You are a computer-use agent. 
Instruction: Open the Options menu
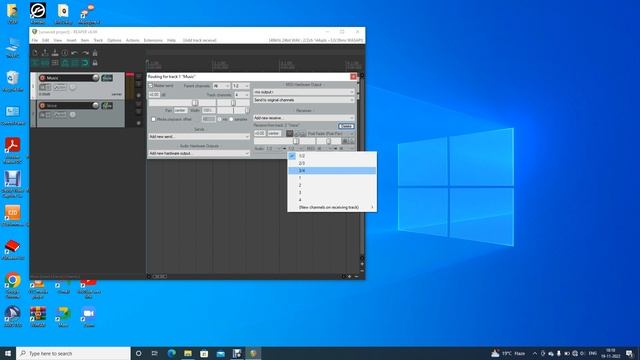pos(114,40)
